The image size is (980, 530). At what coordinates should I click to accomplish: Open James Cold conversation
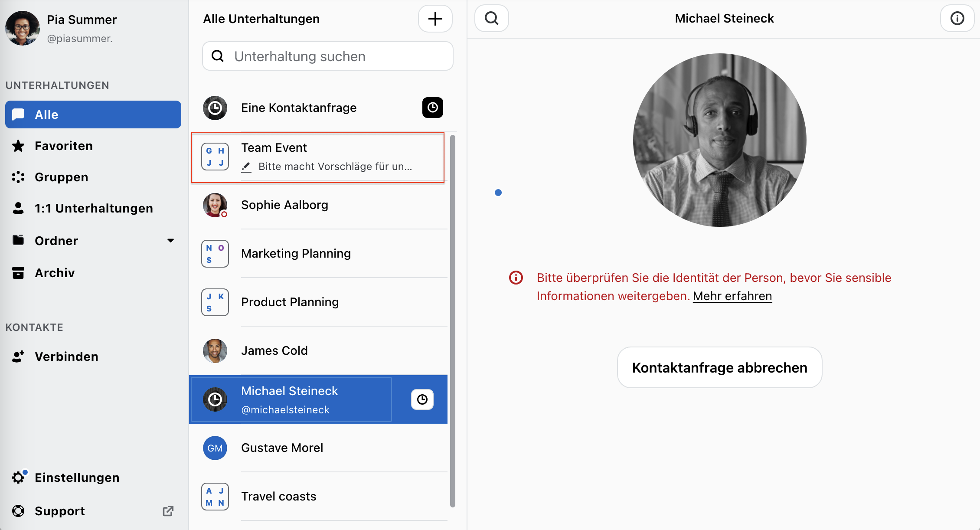click(x=319, y=351)
